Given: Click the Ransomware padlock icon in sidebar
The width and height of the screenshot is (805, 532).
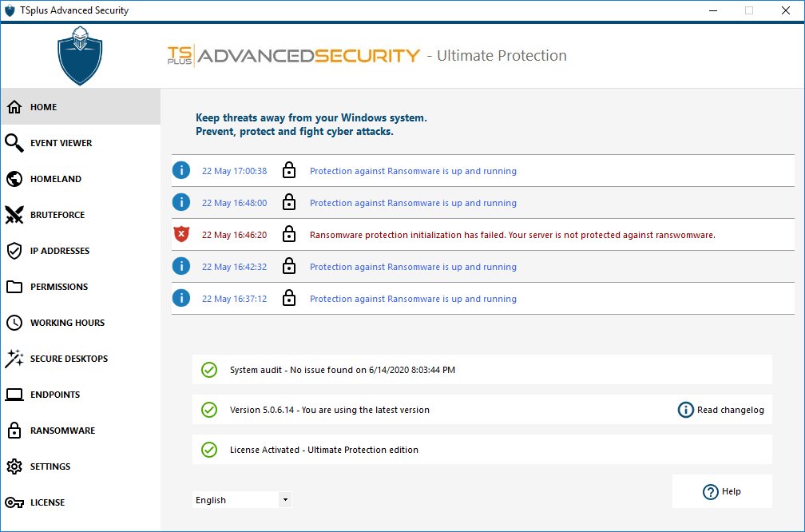Looking at the screenshot, I should coord(14,431).
